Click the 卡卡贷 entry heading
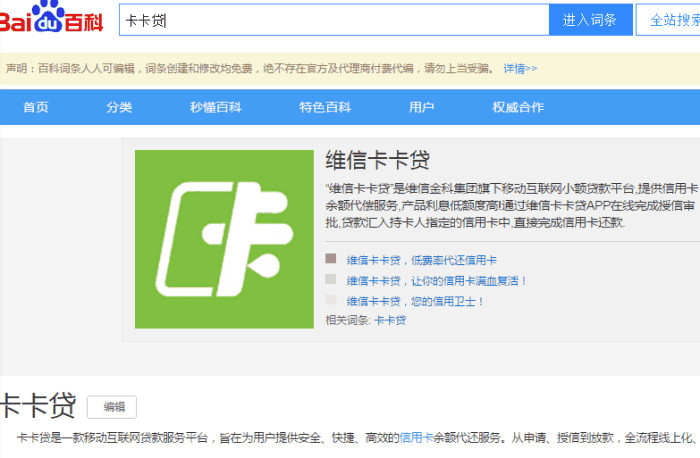Viewport: 700px width, 458px height. [x=38, y=405]
